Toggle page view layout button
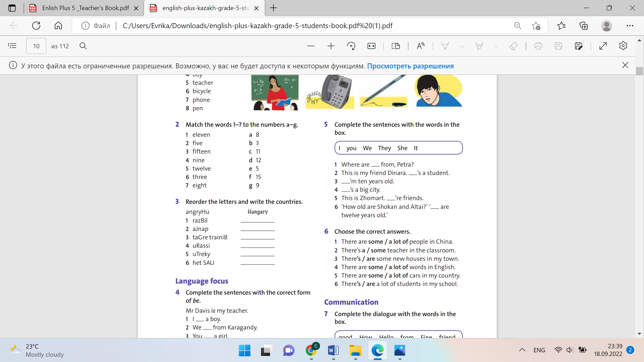The width and height of the screenshot is (644, 362). click(x=396, y=46)
